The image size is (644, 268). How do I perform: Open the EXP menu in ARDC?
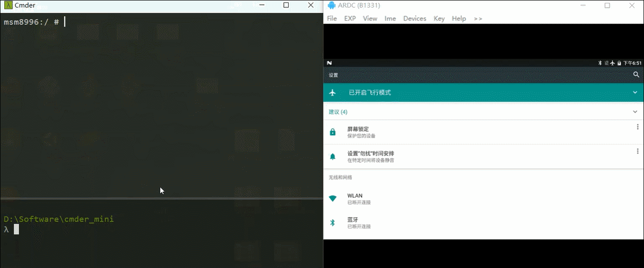(x=350, y=18)
